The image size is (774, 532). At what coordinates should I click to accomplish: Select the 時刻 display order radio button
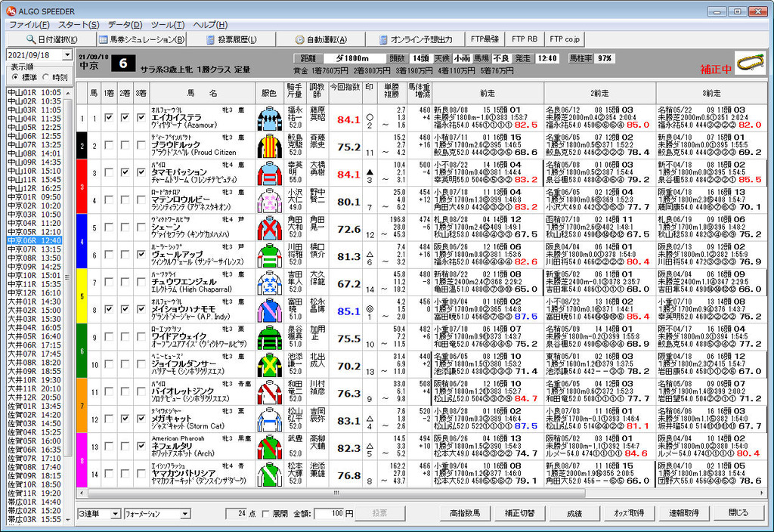pos(46,77)
